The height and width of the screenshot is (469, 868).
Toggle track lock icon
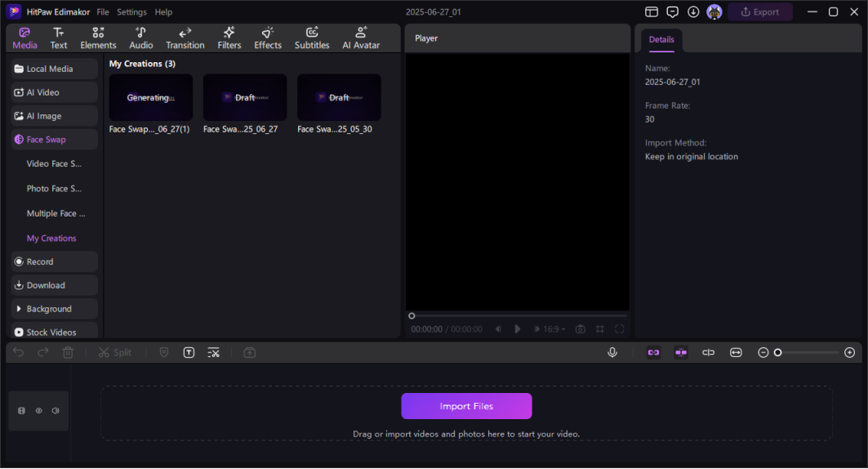coord(21,411)
